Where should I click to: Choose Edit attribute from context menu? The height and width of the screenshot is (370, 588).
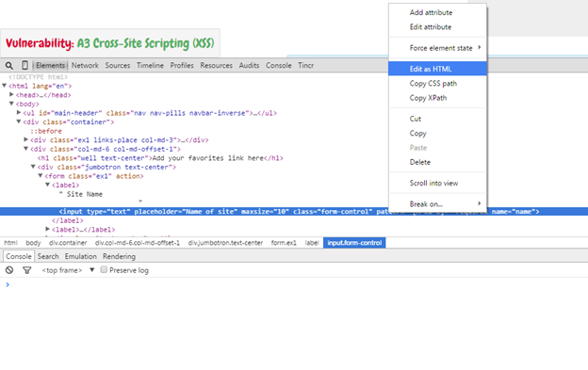[x=437, y=27]
